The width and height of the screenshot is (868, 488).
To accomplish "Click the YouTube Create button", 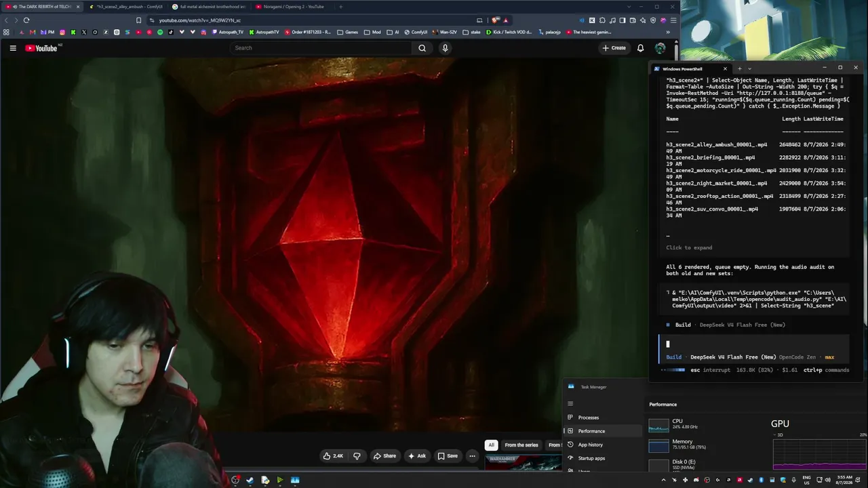I will point(614,48).
